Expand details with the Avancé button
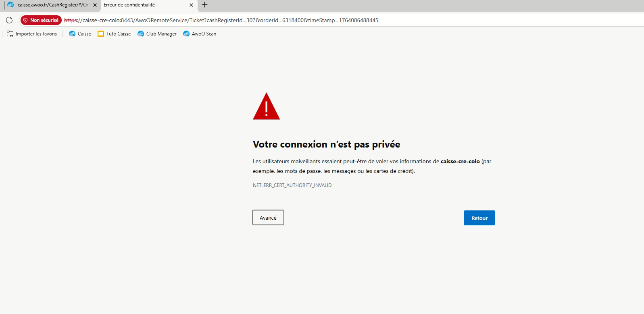 point(268,218)
